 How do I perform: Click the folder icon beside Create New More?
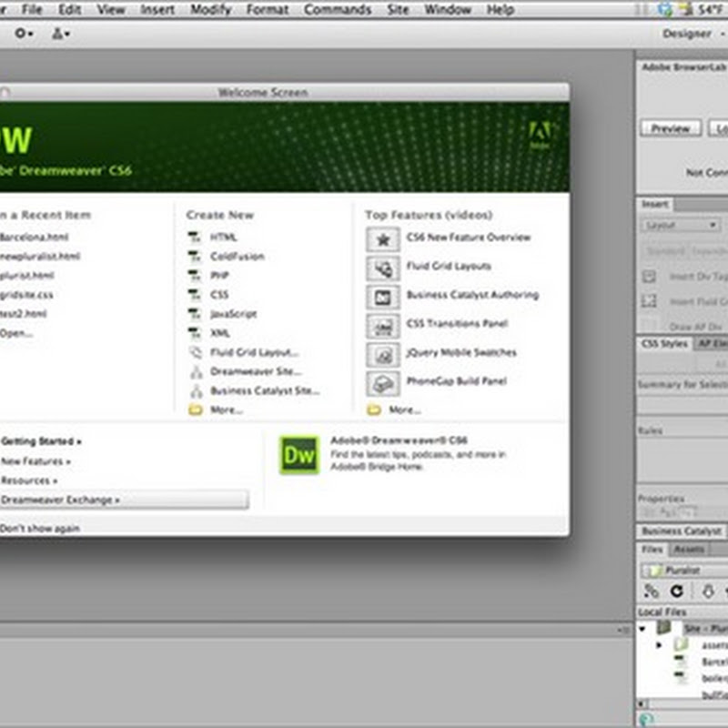196,409
